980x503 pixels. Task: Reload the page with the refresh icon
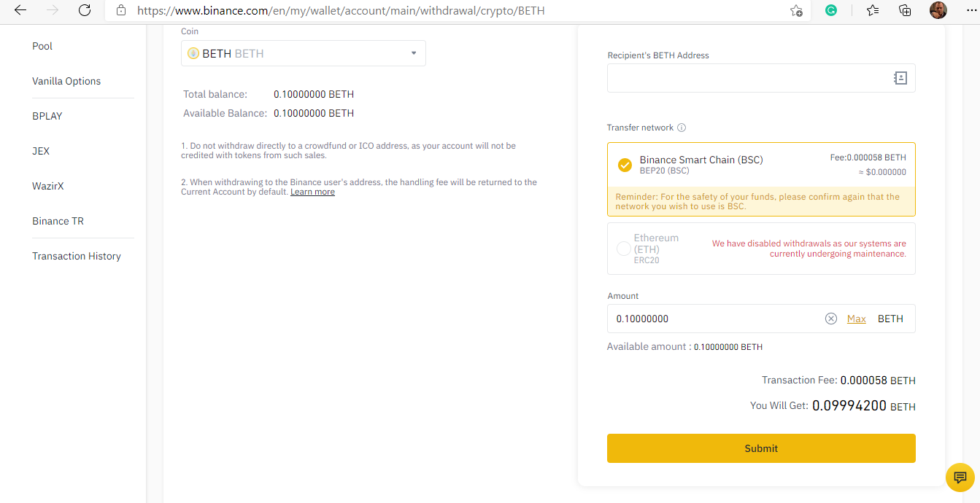(x=85, y=10)
